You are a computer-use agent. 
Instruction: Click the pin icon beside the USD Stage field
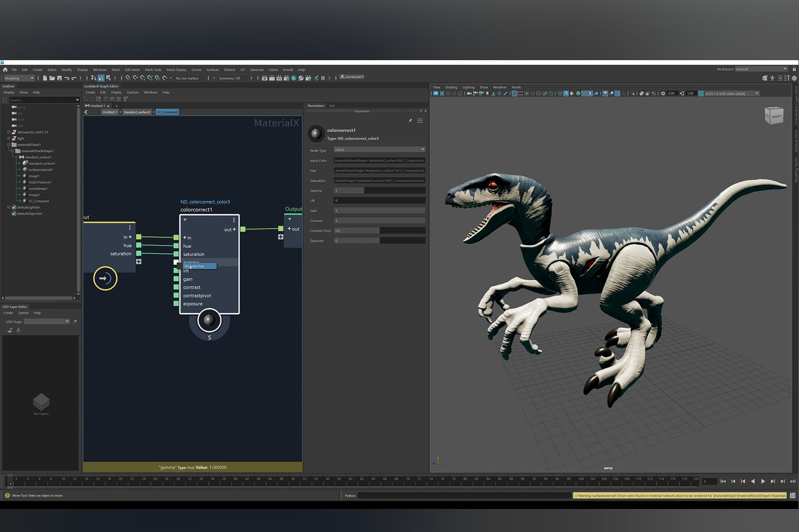pyautogui.click(x=75, y=322)
